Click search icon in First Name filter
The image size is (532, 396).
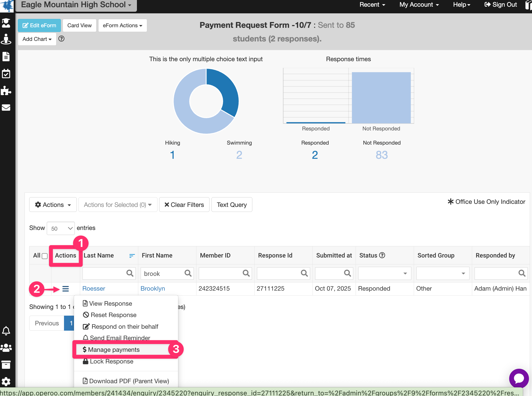click(x=188, y=273)
